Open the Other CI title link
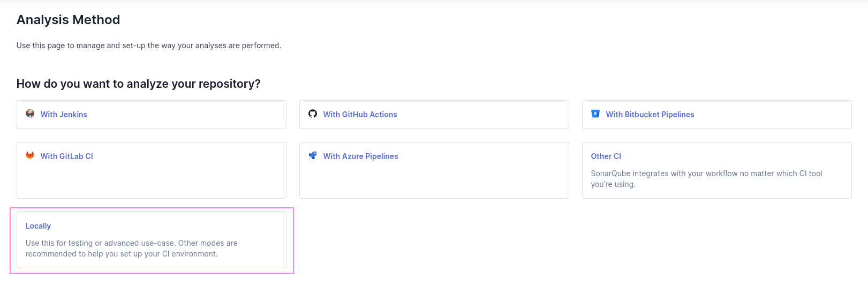 point(606,156)
